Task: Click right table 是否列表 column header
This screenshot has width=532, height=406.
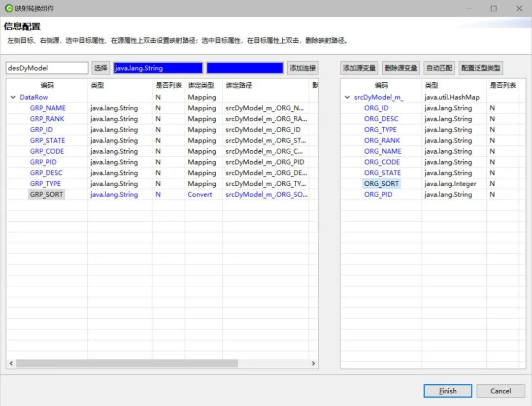Action: 503,85
